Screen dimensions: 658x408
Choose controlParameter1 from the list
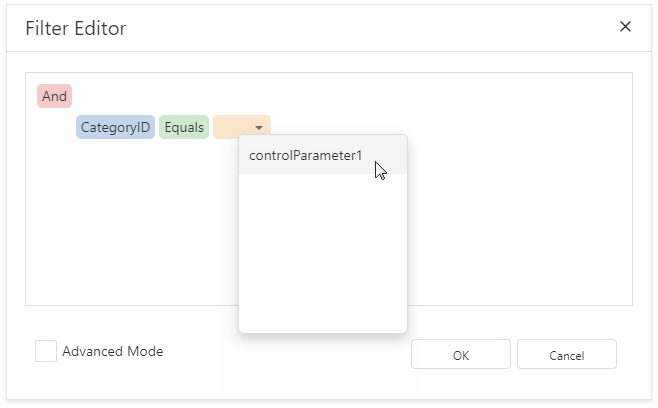coord(305,155)
